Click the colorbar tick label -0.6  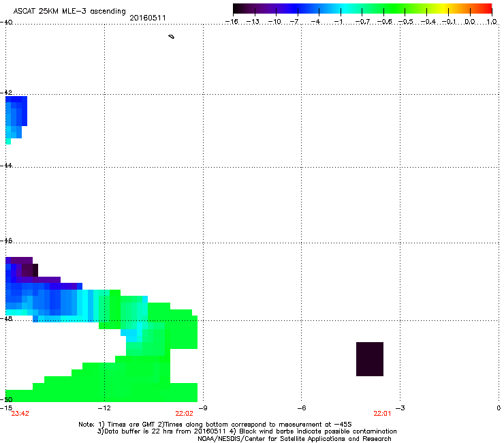click(x=384, y=22)
